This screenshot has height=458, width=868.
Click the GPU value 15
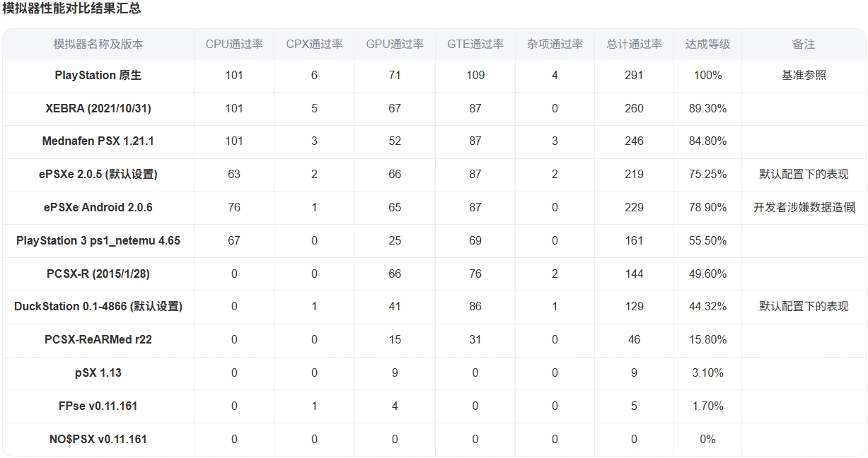395,339
